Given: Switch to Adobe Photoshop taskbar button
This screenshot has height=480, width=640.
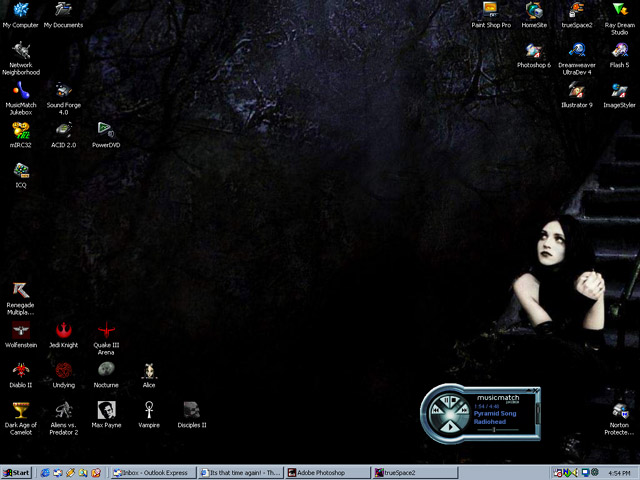Looking at the screenshot, I should (328, 473).
